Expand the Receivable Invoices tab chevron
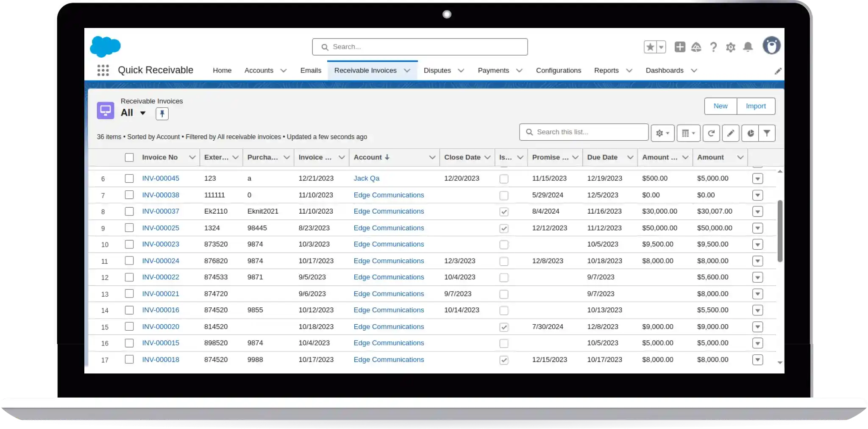 (407, 71)
